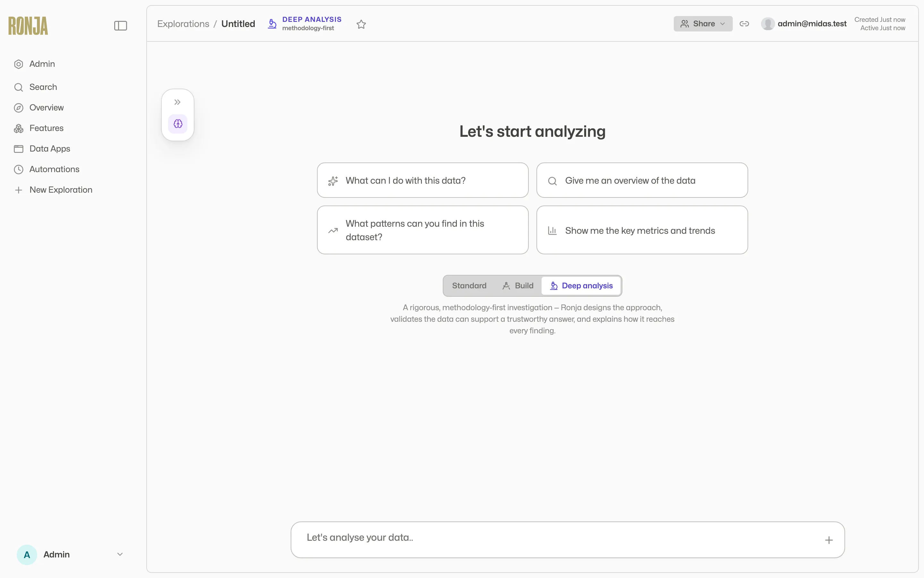Choose 'What can I do with this data?' suggestion
This screenshot has width=924, height=578.
[423, 180]
